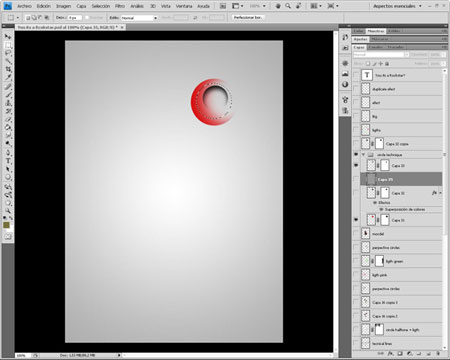Open the Ventana menu
Image resolution: width=450 pixels, height=360 pixels.
pyautogui.click(x=184, y=6)
